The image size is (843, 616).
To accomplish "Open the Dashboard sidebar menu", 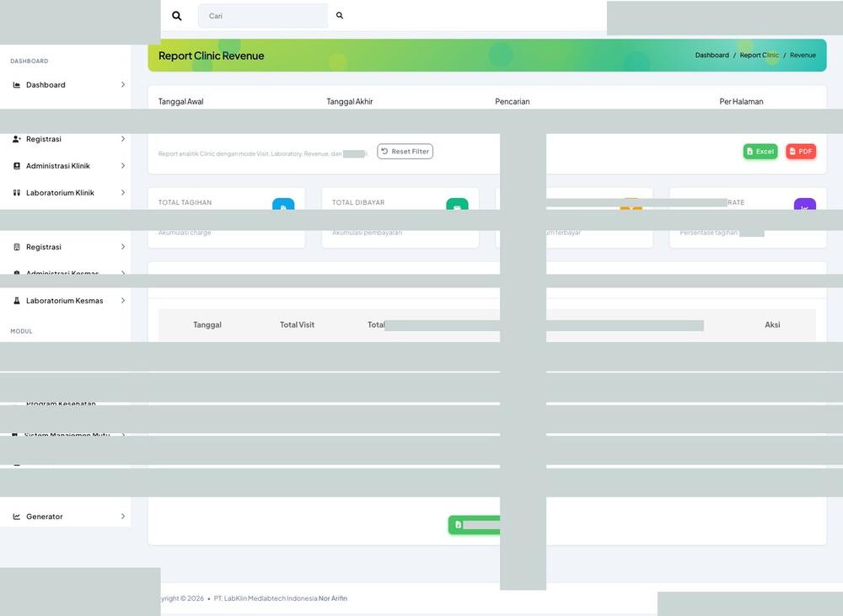I will tap(66, 85).
